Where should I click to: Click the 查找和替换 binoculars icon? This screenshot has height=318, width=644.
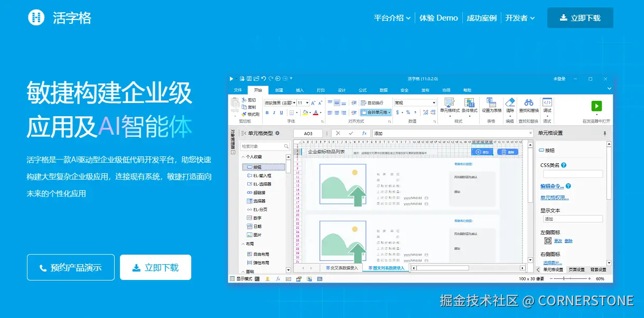coord(528,102)
